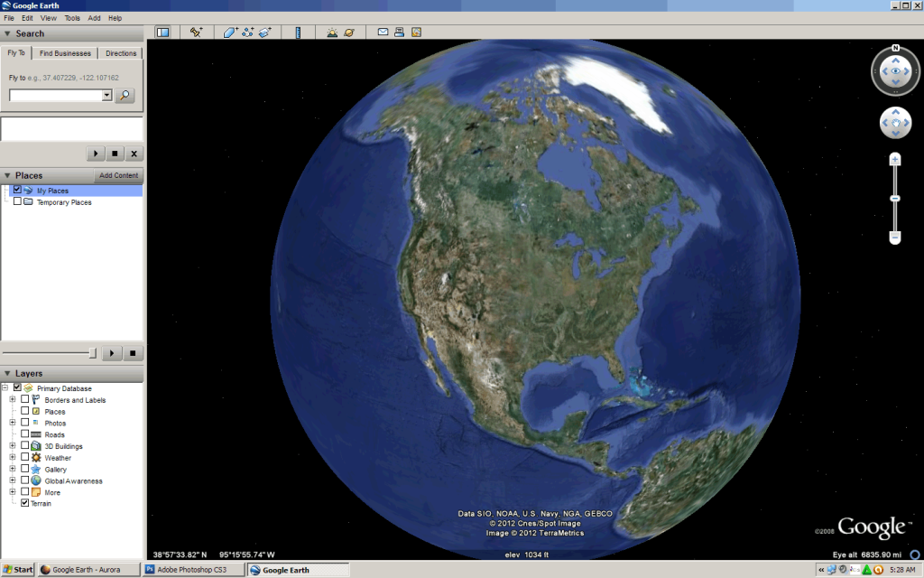Switch to the Find Businesses tab
The image size is (924, 578).
tap(65, 53)
